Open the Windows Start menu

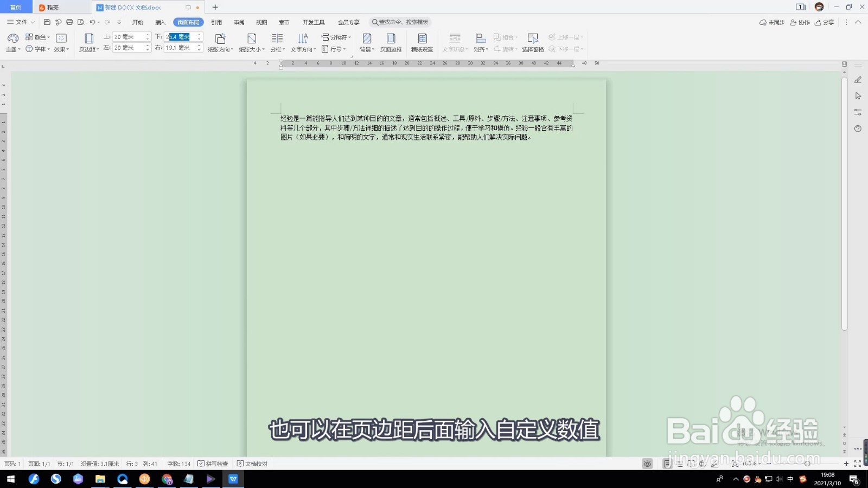tap(11, 479)
